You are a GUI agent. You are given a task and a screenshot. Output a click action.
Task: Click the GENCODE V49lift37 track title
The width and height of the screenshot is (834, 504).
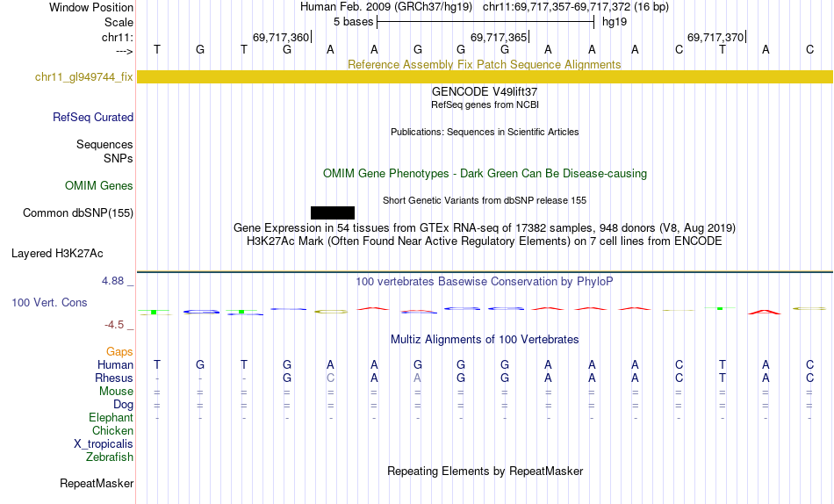click(485, 91)
